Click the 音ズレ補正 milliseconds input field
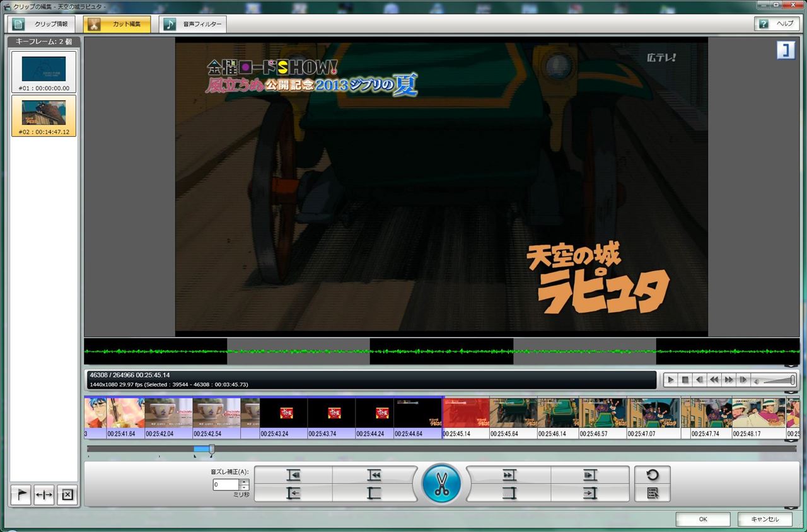 point(226,485)
